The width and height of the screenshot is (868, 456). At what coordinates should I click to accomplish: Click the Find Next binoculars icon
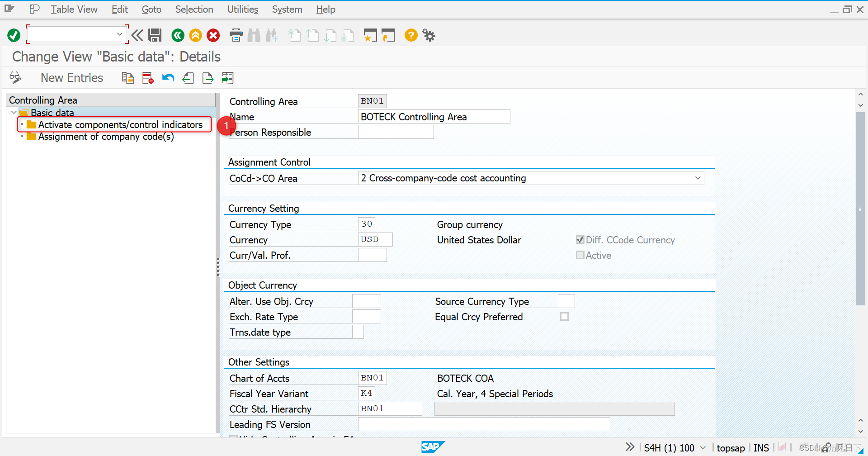[272, 35]
